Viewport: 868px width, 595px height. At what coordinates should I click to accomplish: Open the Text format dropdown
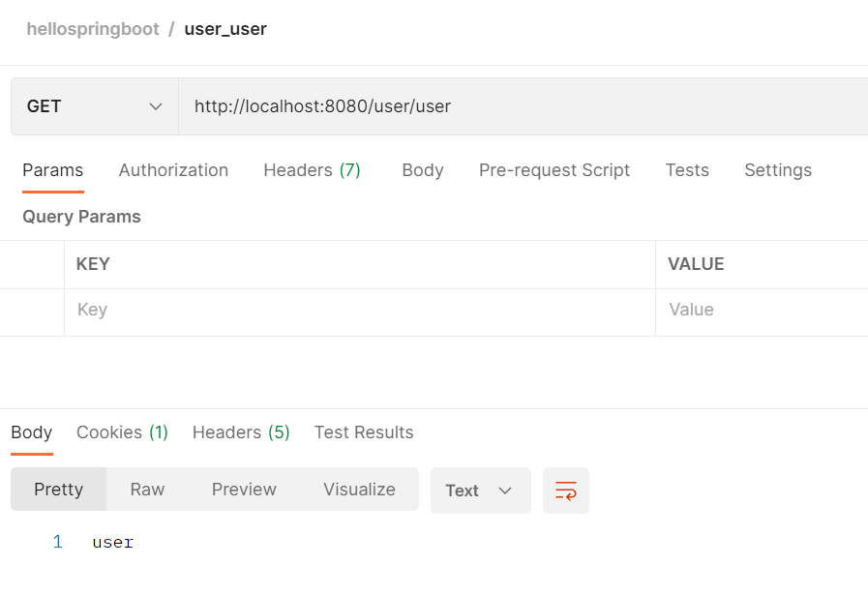(x=481, y=491)
